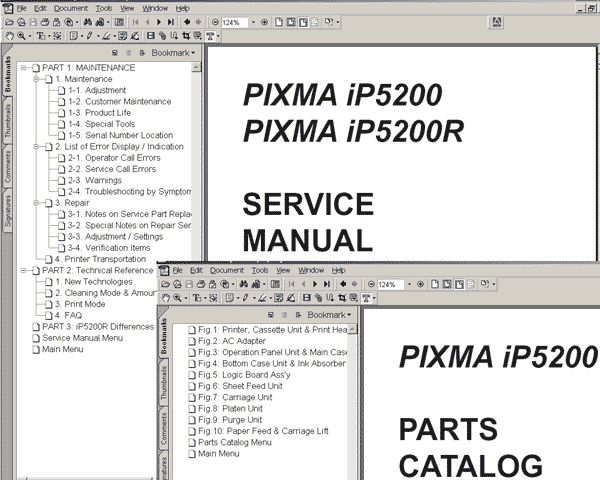
Task: Select Hand tool in Service Manual window
Action: point(9,36)
